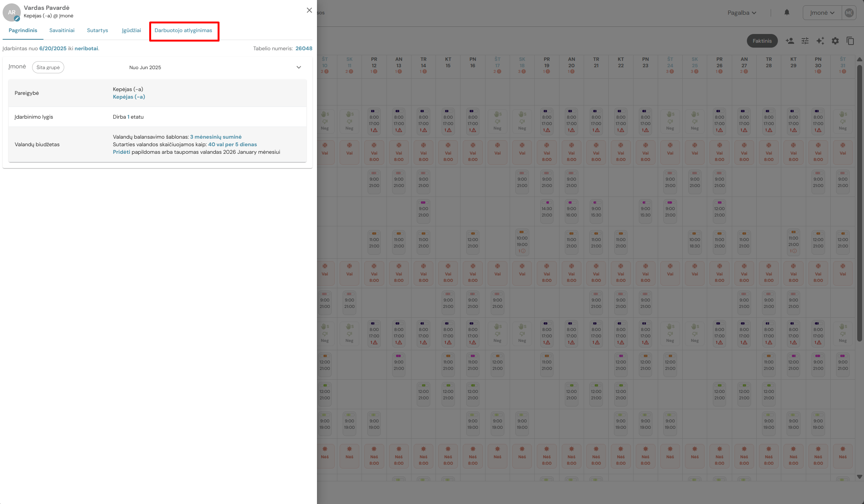This screenshot has width=864, height=504.
Task: Click the 3 mėnesinių suminė link
Action: 216,137
